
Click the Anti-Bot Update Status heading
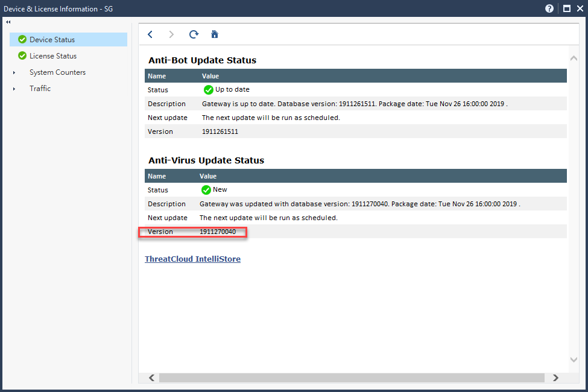203,60
